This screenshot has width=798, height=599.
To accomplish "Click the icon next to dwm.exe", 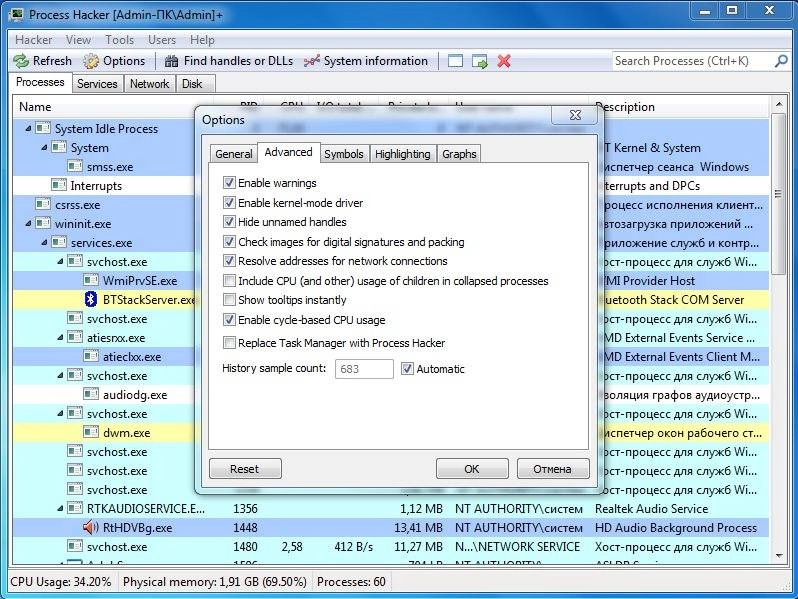I will pos(91,432).
